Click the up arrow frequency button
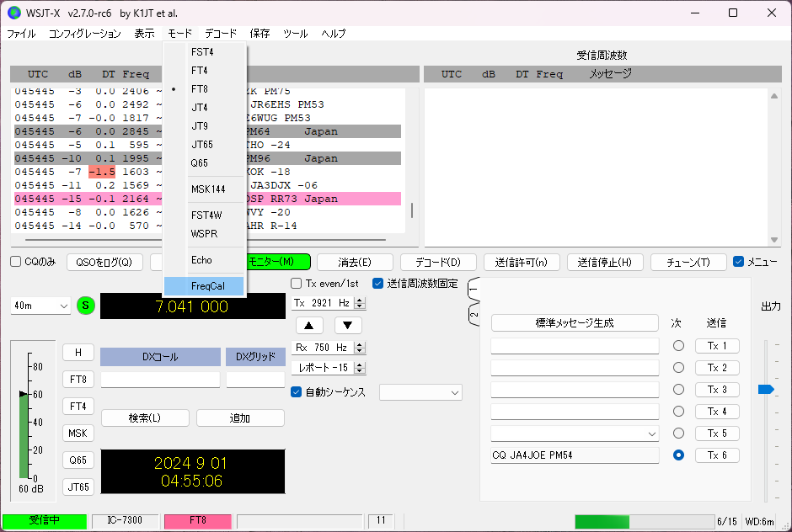This screenshot has height=532, width=792. (x=309, y=325)
